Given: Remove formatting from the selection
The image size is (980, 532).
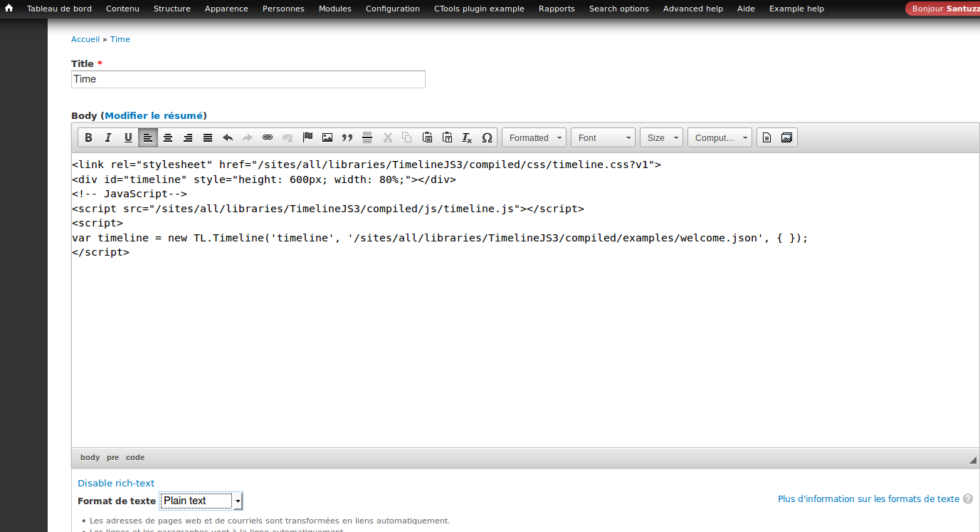Looking at the screenshot, I should point(467,137).
